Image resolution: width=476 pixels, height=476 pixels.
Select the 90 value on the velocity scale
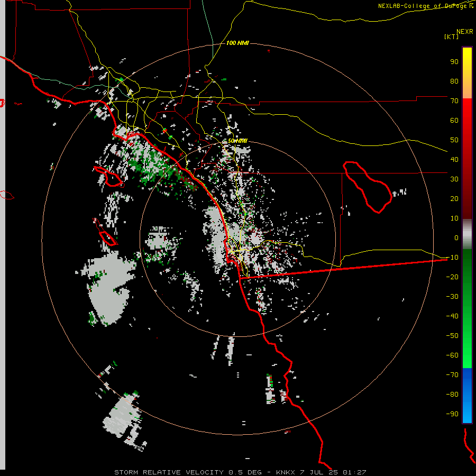coord(454,62)
